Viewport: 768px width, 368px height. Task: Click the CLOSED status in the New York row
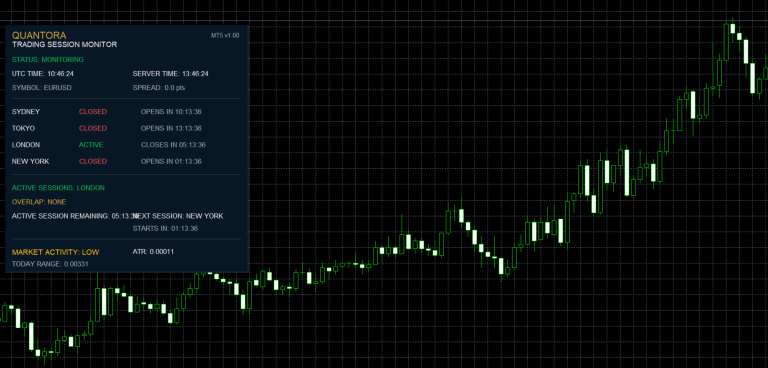93,161
